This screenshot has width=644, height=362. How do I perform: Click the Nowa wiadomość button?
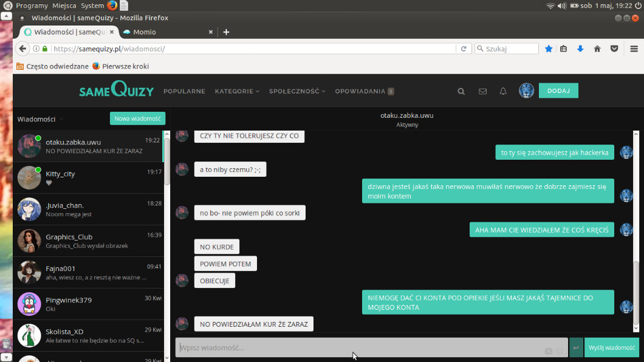coord(137,118)
